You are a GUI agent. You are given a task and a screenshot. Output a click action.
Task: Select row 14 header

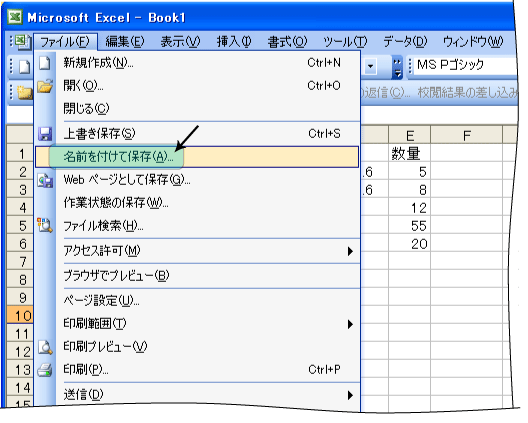click(20, 388)
